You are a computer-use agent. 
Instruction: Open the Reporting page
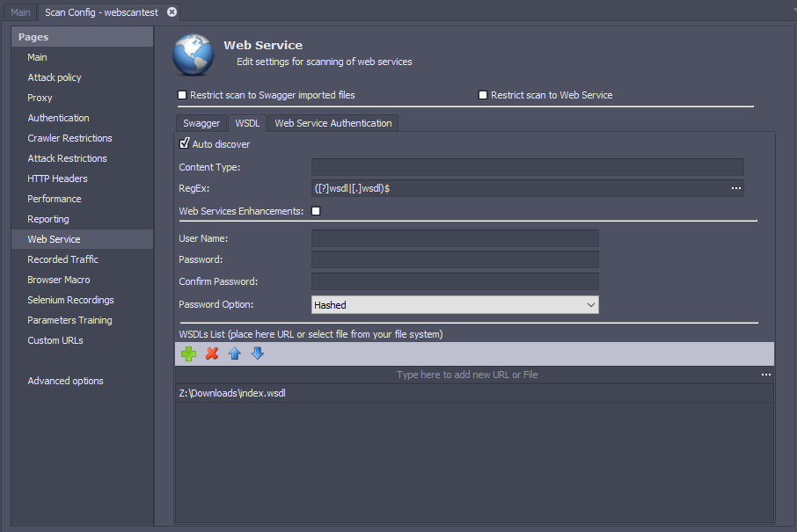pos(83,220)
